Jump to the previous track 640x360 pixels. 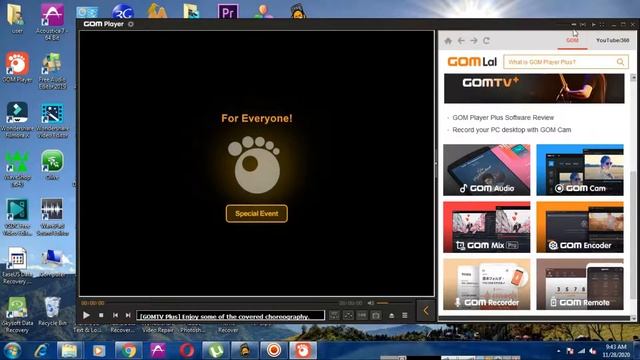click(116, 315)
